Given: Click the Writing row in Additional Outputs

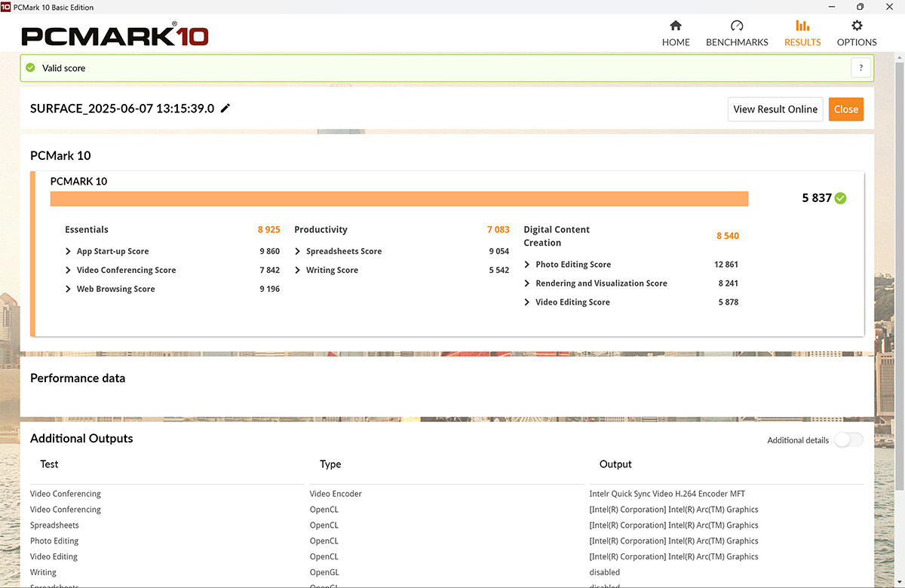Looking at the screenshot, I should [x=447, y=573].
